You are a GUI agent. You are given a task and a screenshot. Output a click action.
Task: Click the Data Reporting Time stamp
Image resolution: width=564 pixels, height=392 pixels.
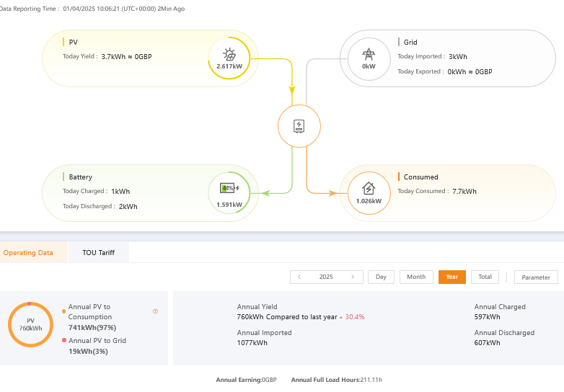point(92,9)
